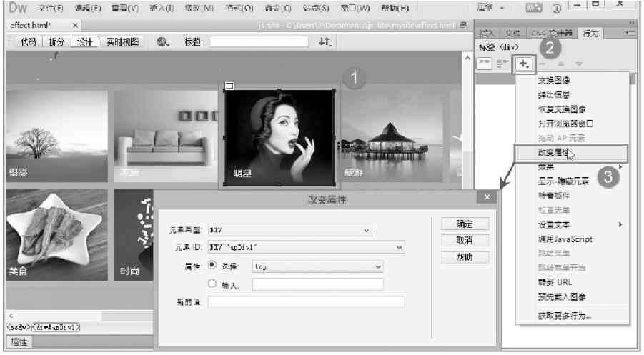This screenshot has height=355, width=644.
Task: Click the file management arrows icon
Action: (325, 42)
